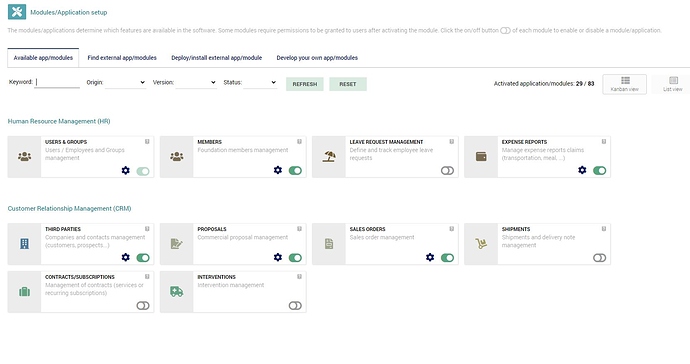Open the Version filter dropdown
Screen dimensions: 690x364
pos(196,82)
